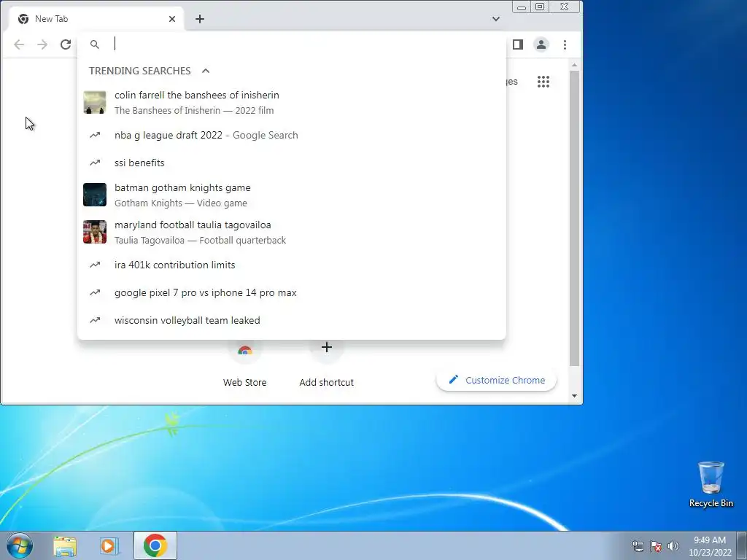Open the profile avatar icon
The width and height of the screenshot is (747, 560).
point(541,44)
